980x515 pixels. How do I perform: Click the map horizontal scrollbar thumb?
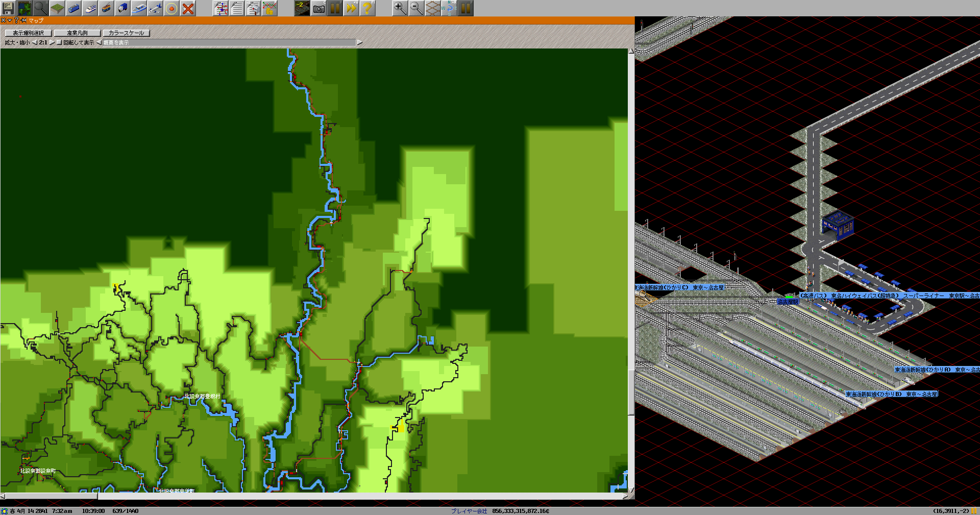(52, 496)
